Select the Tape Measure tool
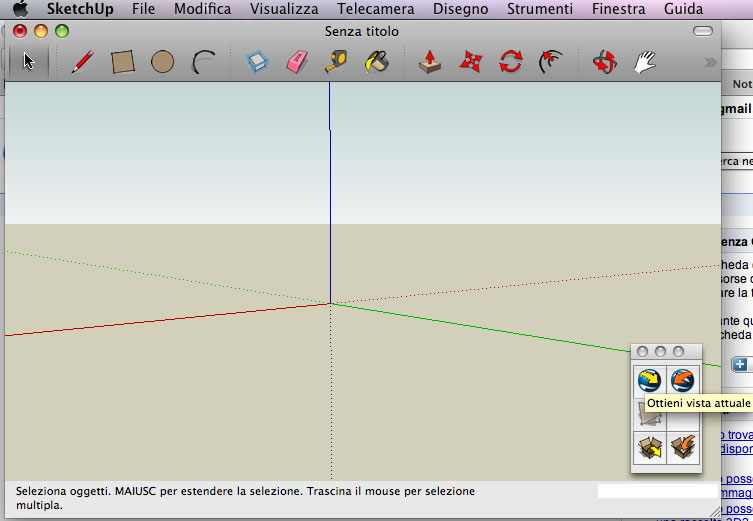This screenshot has width=753, height=521. [336, 62]
